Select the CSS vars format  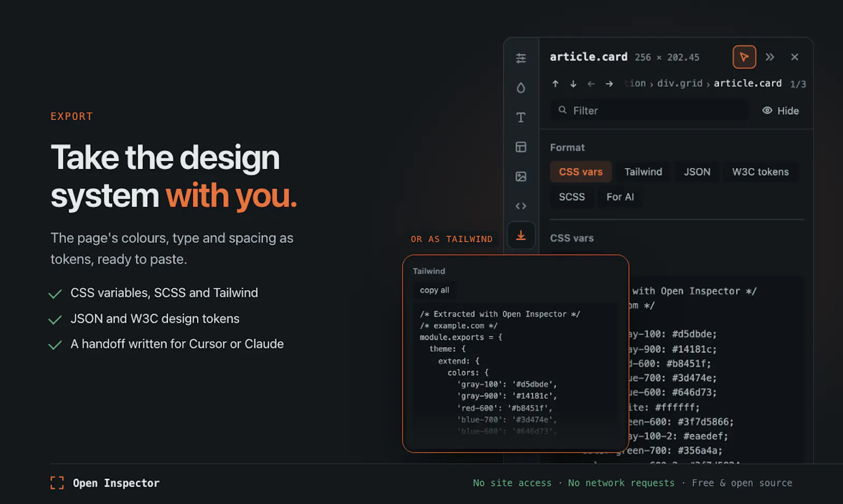click(581, 172)
